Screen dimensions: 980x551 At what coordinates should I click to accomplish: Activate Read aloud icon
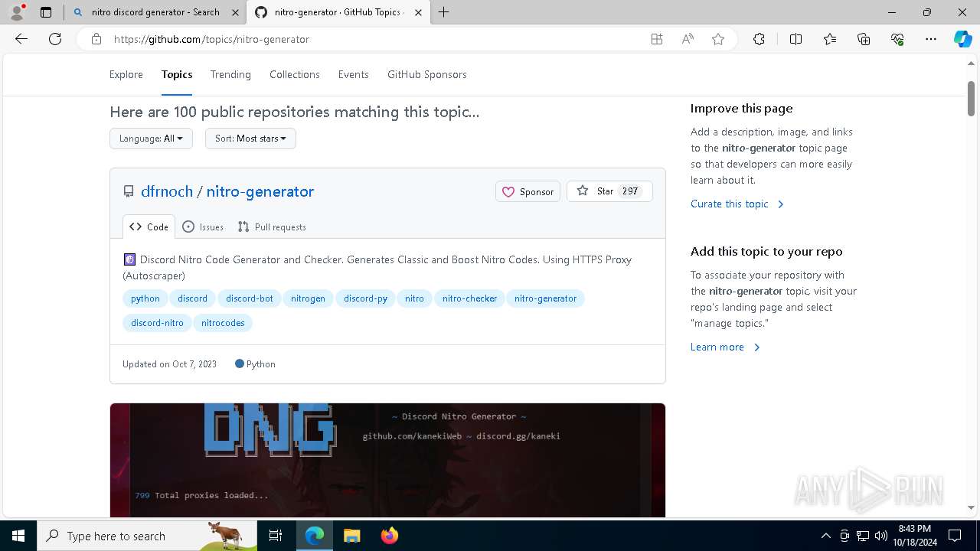(688, 39)
